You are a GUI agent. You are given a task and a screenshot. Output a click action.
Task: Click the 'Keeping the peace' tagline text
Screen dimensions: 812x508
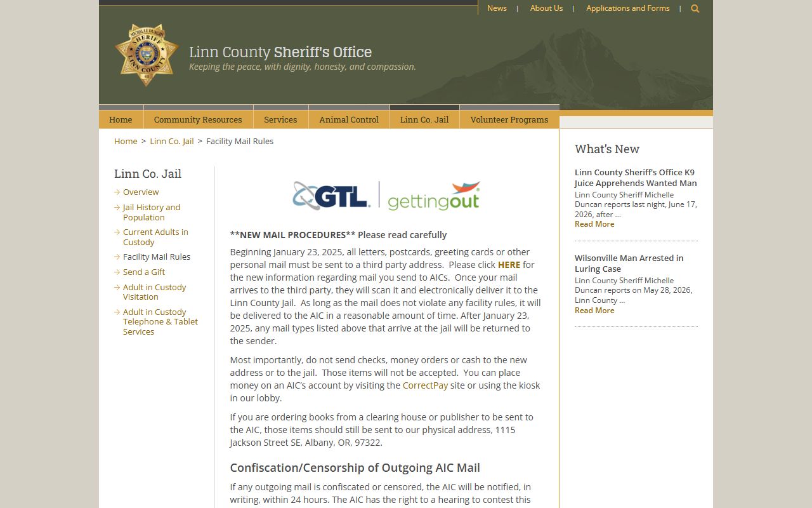(x=303, y=67)
